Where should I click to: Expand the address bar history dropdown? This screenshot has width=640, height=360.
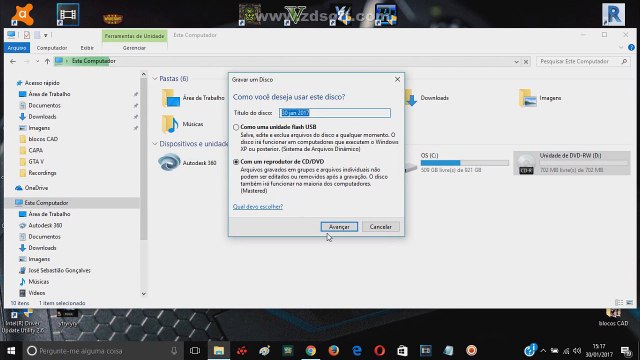[516, 62]
